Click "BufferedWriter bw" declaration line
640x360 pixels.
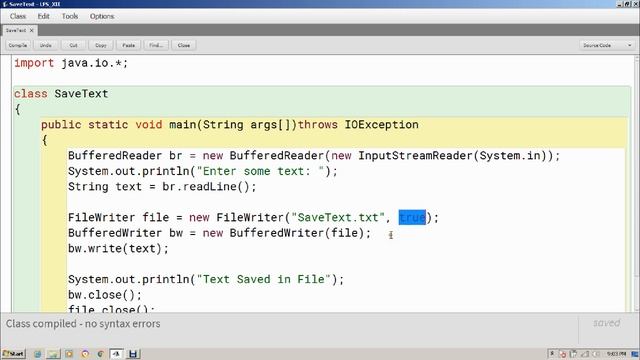pyautogui.click(x=219, y=233)
